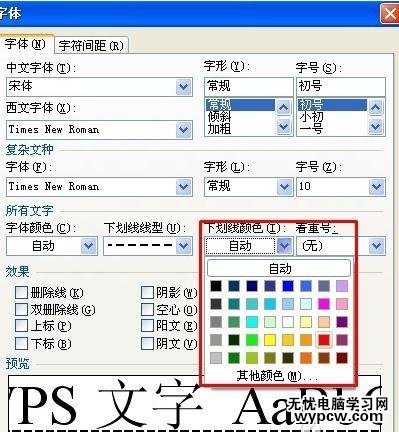Pick the pink color swatch
This screenshot has width=399, height=432.
pyautogui.click(x=342, y=304)
